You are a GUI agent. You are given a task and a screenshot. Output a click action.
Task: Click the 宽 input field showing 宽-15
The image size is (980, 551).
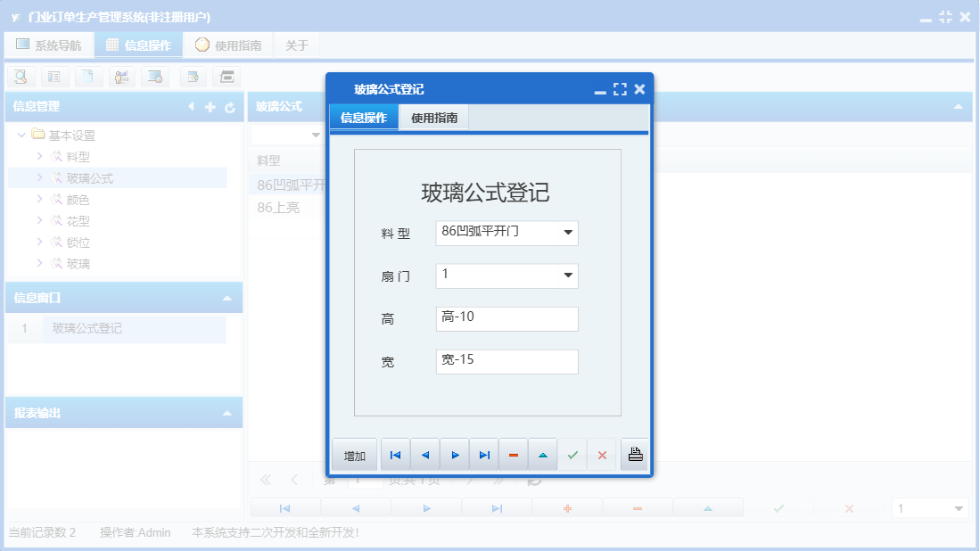coord(506,361)
